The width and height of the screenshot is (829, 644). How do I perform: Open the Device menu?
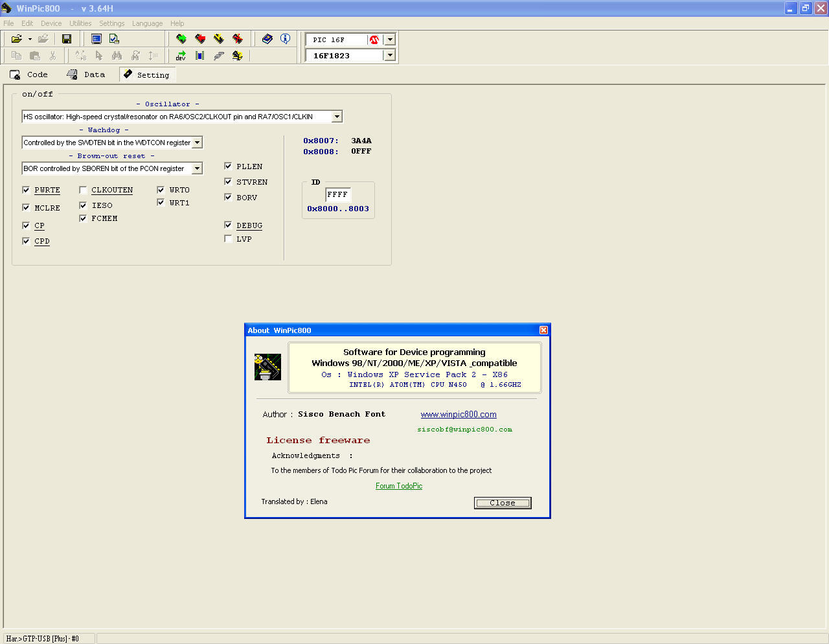(51, 23)
